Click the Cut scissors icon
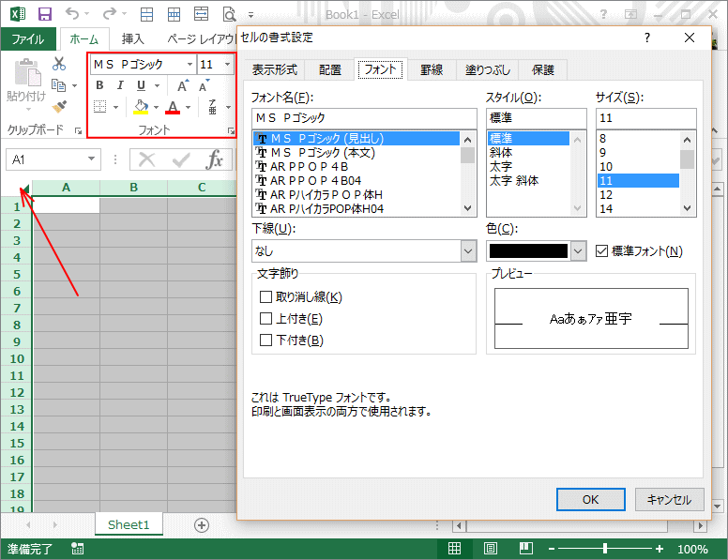The height and width of the screenshot is (560, 728). 59,64
